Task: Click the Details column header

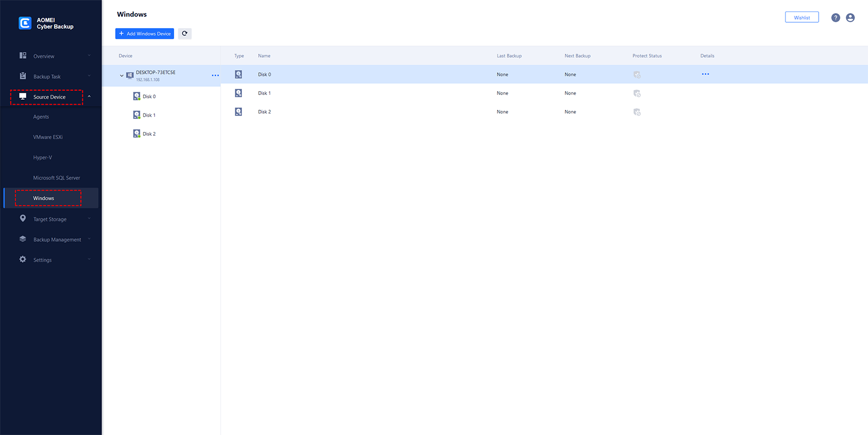Action: coord(707,56)
